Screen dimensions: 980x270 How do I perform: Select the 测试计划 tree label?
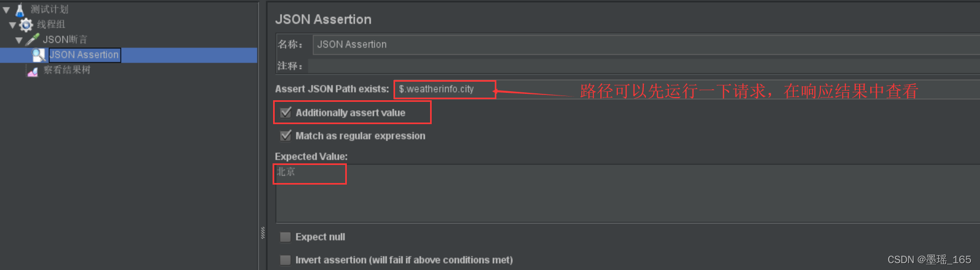click(x=49, y=10)
